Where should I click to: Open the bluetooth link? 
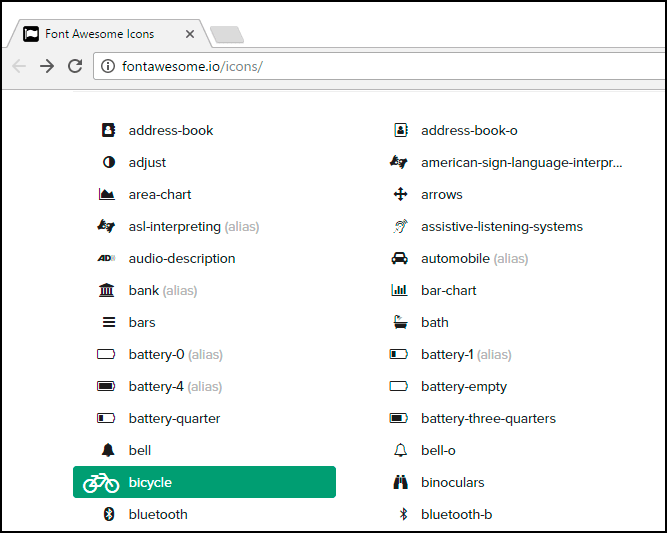pyautogui.click(x=158, y=514)
